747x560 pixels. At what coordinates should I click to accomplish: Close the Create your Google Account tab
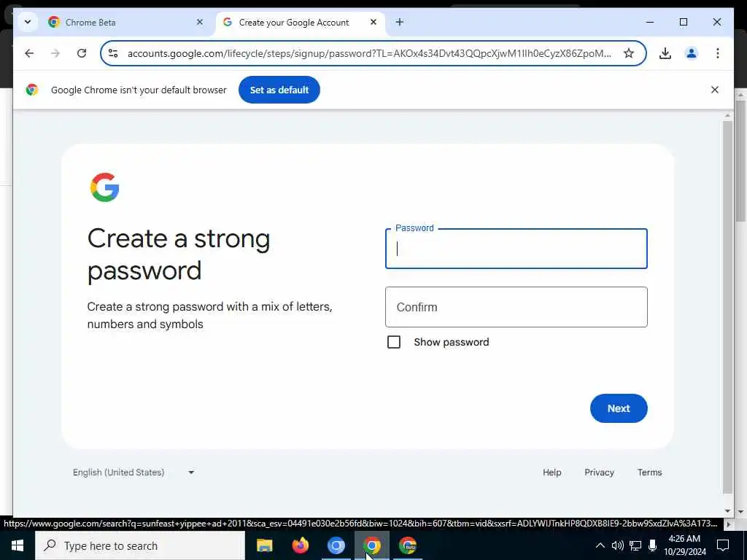pos(373,22)
